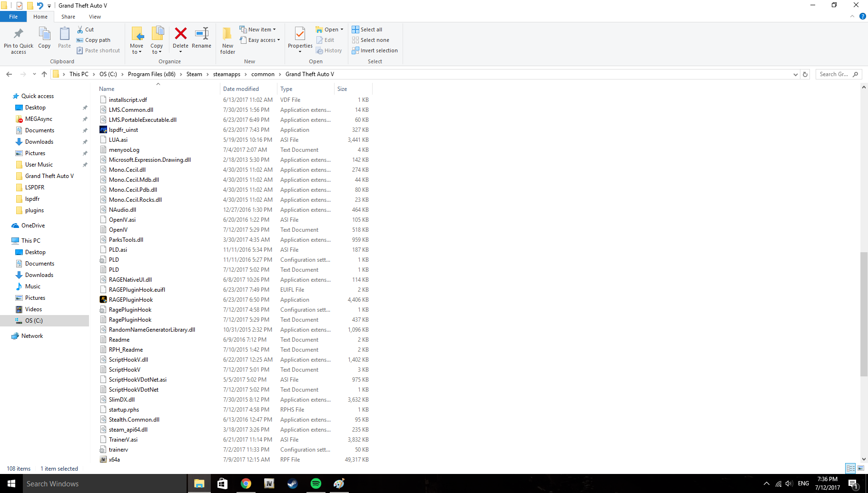Switch to large icons view layout

(x=861, y=468)
